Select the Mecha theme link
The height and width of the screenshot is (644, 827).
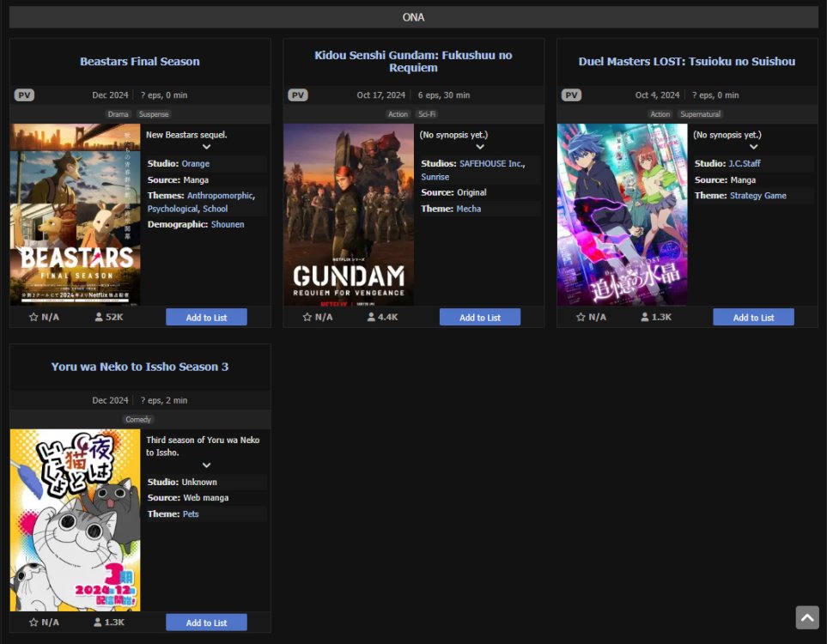pos(468,209)
